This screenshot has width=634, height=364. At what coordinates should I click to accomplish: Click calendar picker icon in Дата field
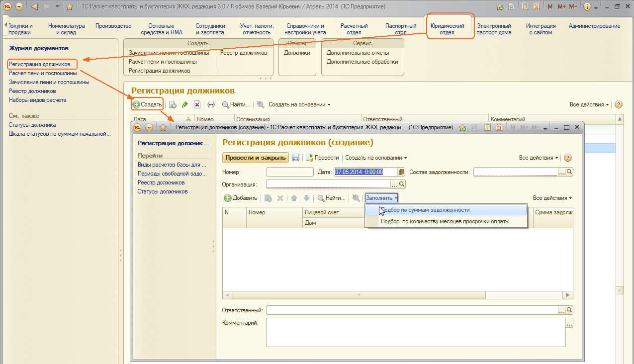[x=401, y=172]
